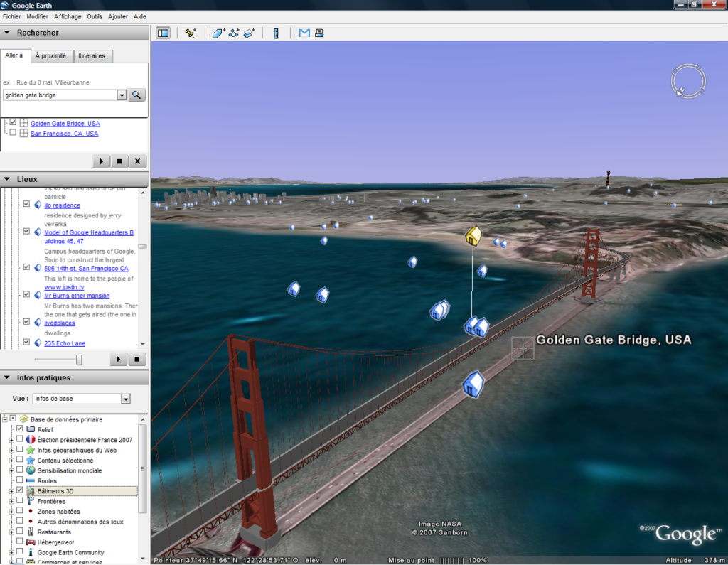Expand Infos géographiques du Web node
Image resolution: width=728 pixels, height=565 pixels.
pyautogui.click(x=11, y=450)
